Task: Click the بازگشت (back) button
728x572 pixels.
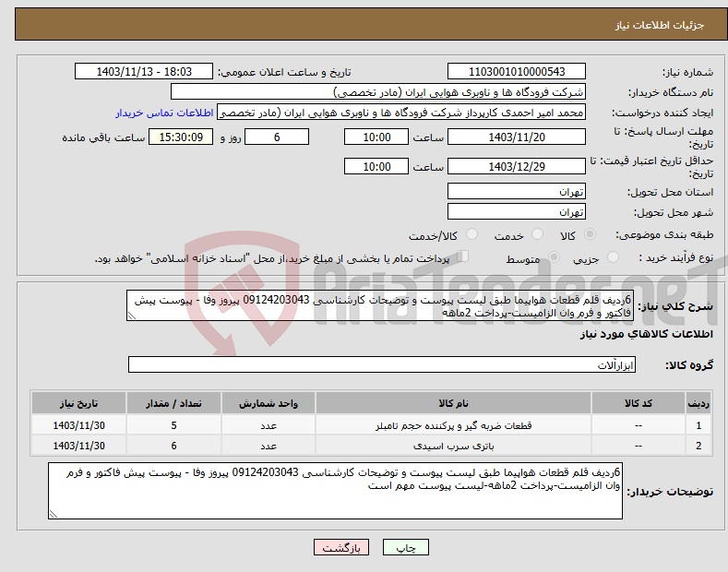Action: pyautogui.click(x=341, y=547)
